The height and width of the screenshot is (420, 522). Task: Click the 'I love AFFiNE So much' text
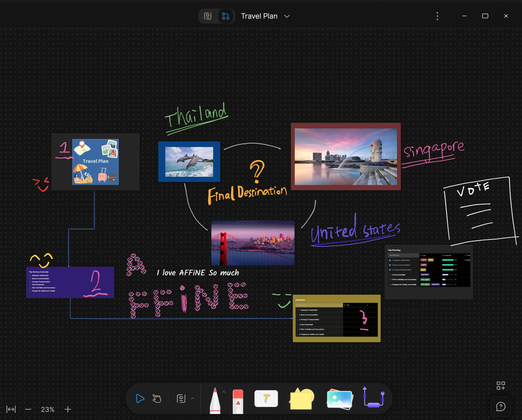[x=198, y=273]
